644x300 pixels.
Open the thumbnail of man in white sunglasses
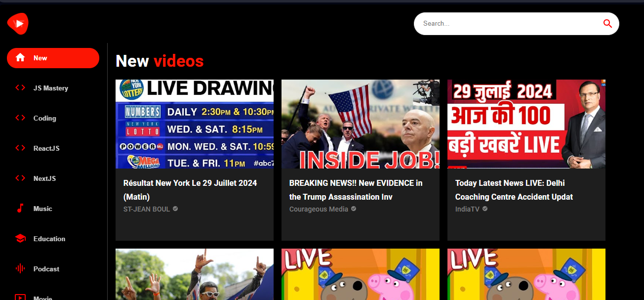(x=195, y=274)
